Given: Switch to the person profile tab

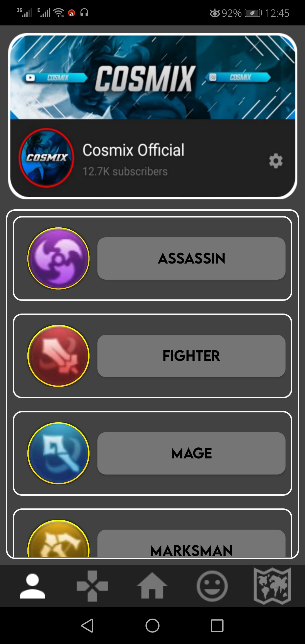Looking at the screenshot, I should [x=32, y=586].
